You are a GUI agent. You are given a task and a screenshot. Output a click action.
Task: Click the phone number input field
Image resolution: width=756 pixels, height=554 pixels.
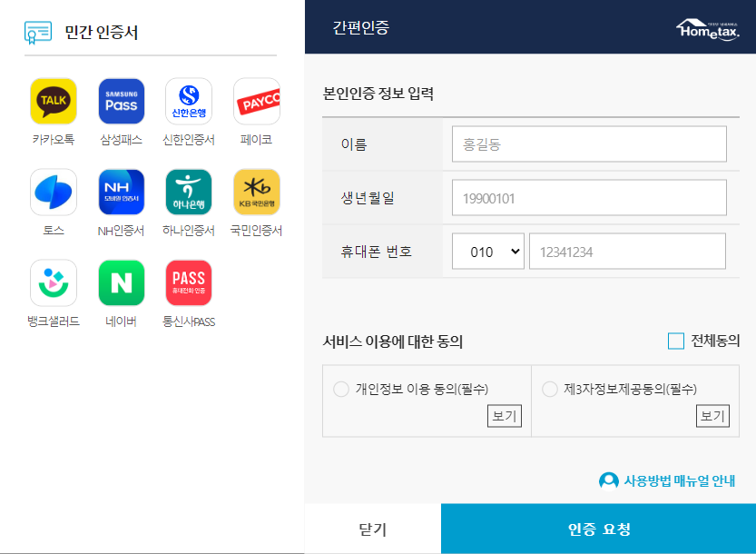point(627,252)
